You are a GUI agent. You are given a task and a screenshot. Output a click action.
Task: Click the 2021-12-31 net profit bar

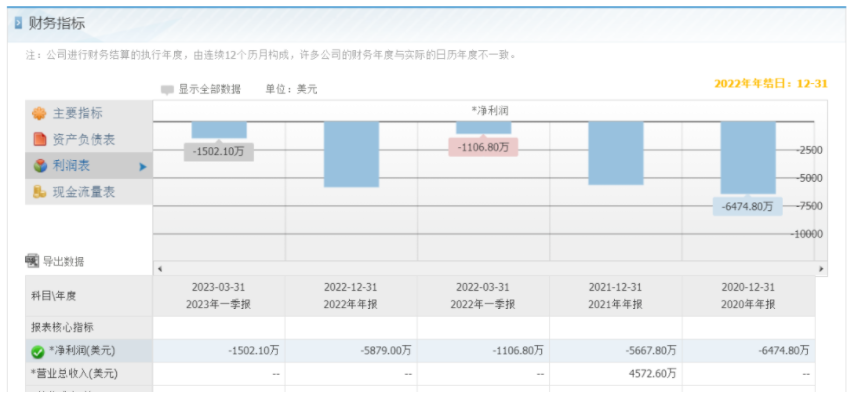[616, 153]
